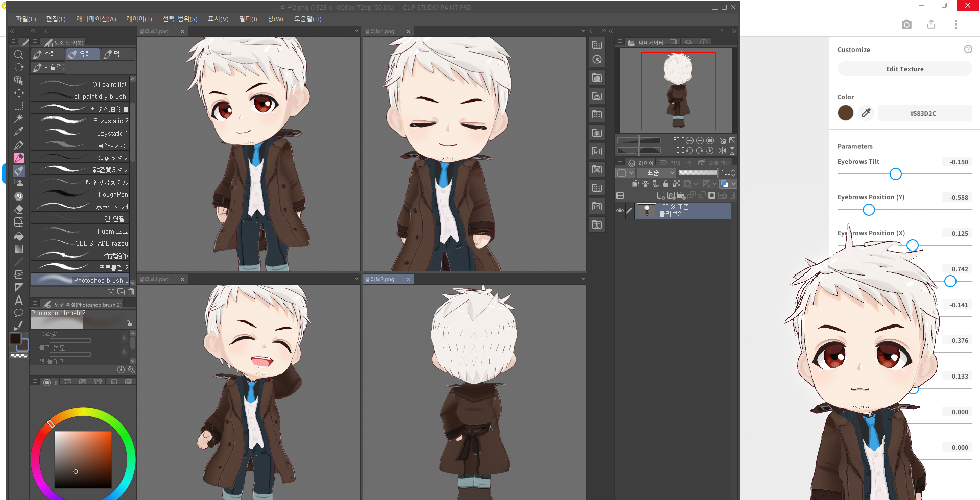Toggle Lock transparent pixels icon
The height and width of the screenshot is (500, 980).
(676, 184)
